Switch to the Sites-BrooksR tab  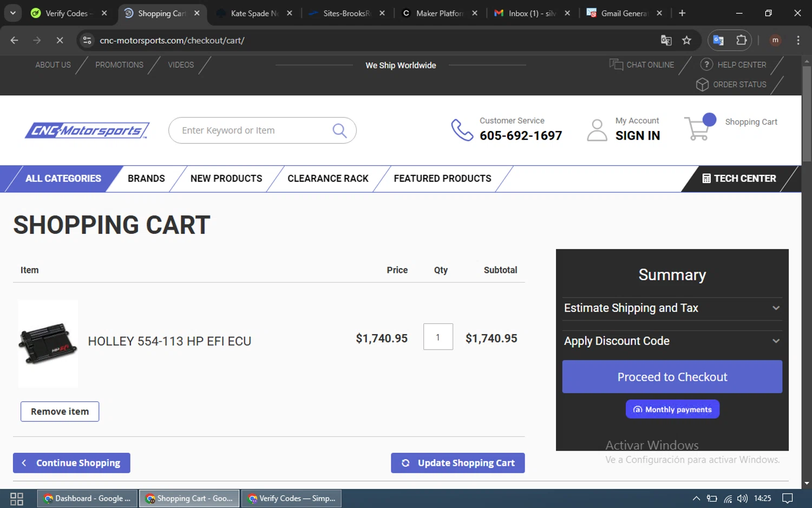346,13
